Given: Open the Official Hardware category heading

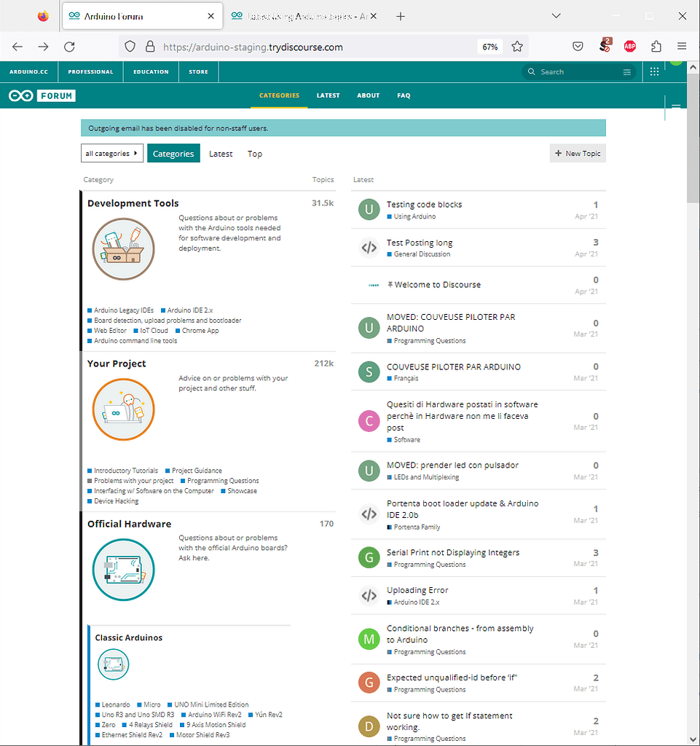Looking at the screenshot, I should 130,524.
